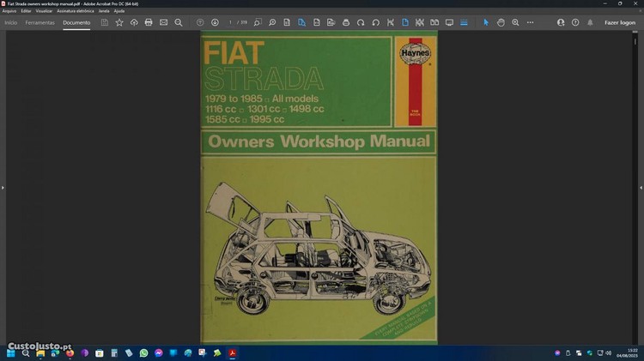Expand the right tools pane arrow

(x=641, y=187)
